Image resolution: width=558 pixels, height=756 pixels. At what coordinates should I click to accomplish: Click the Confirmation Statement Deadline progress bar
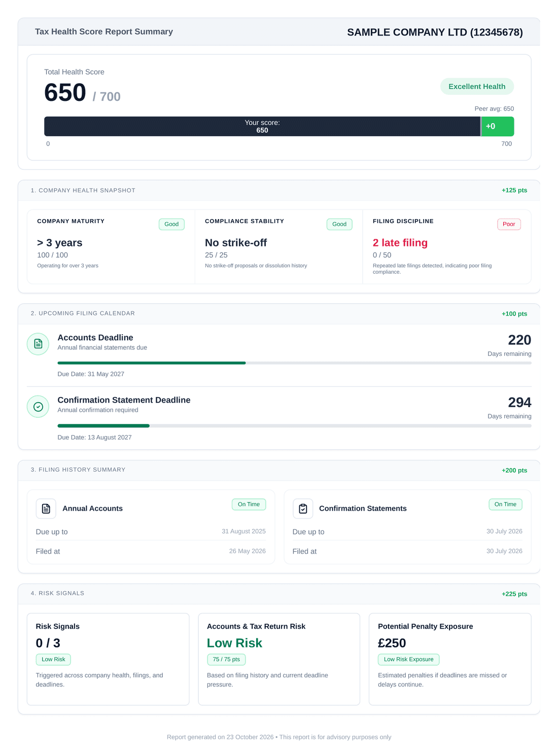(294, 426)
